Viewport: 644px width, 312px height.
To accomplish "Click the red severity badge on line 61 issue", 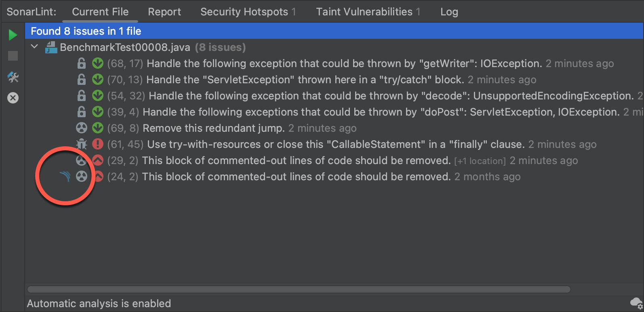I will pos(97,144).
